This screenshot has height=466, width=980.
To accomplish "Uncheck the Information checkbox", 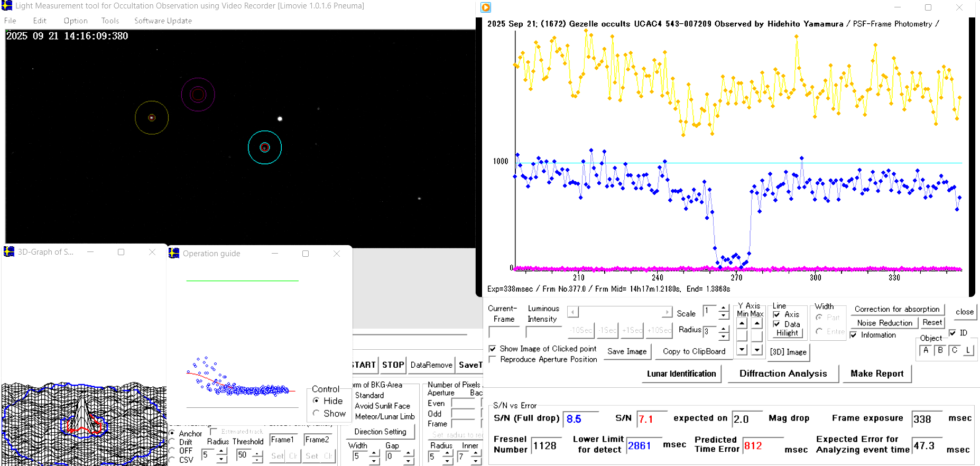I will (853, 335).
